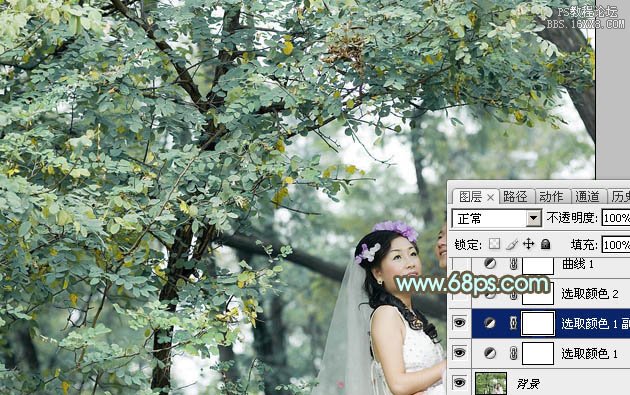Click mask link icon on 曲线 1 layer
This screenshot has height=395, width=630.
pyautogui.click(x=513, y=264)
